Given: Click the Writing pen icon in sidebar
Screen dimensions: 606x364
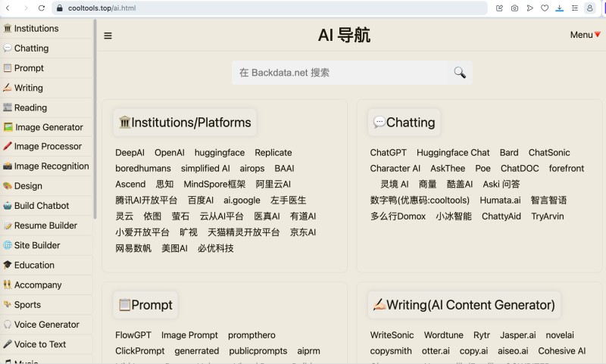Looking at the screenshot, I should coord(8,88).
